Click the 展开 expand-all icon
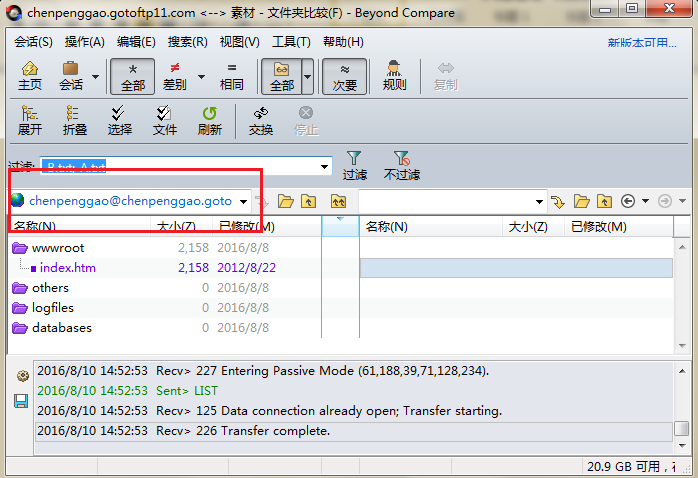698x478 pixels. pos(30,121)
